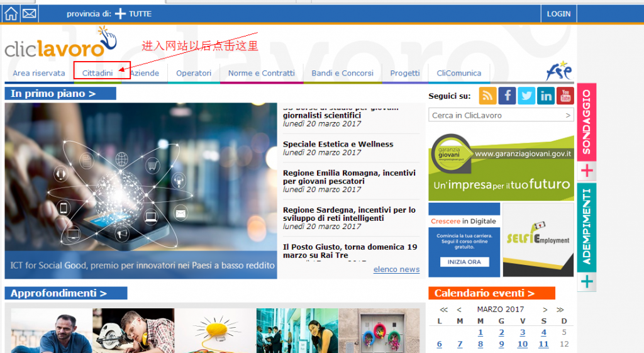Screen dimensions: 644x353
Task: Go to Operatori section
Action: (x=194, y=73)
